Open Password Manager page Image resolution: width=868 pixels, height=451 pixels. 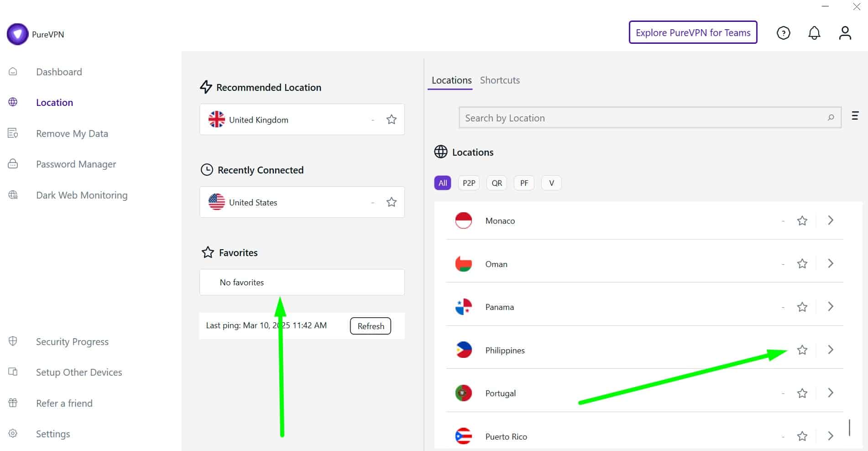point(76,164)
